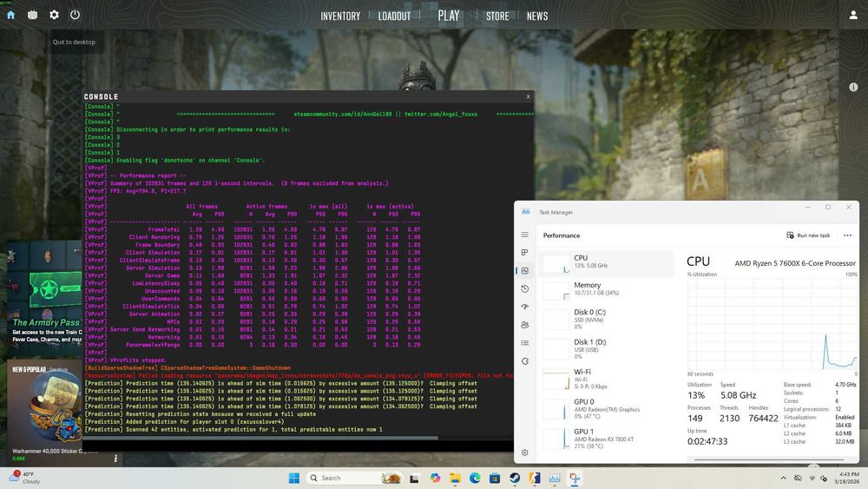Viewport: 868px width, 489px height.
Task: Open the clock showing 4:43 PM
Action: 848,478
